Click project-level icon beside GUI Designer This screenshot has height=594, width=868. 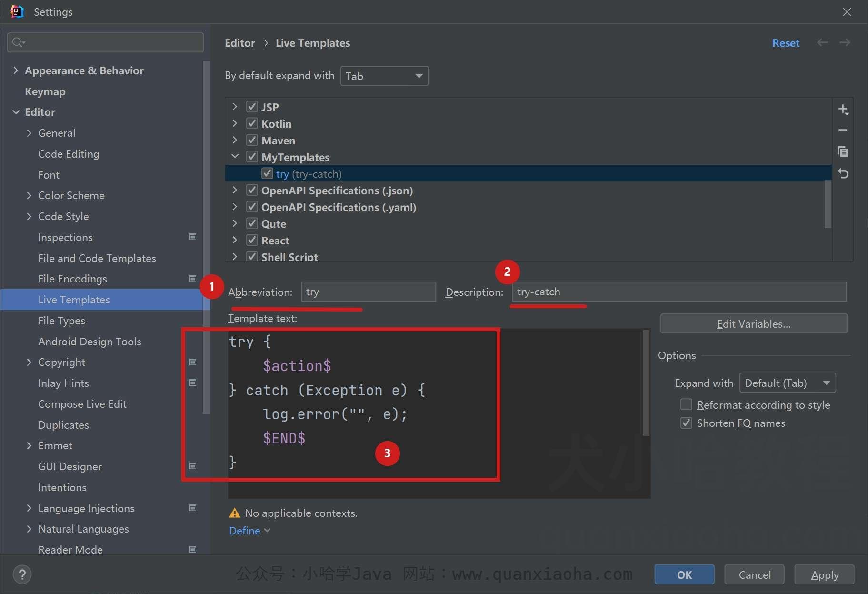pos(193,466)
